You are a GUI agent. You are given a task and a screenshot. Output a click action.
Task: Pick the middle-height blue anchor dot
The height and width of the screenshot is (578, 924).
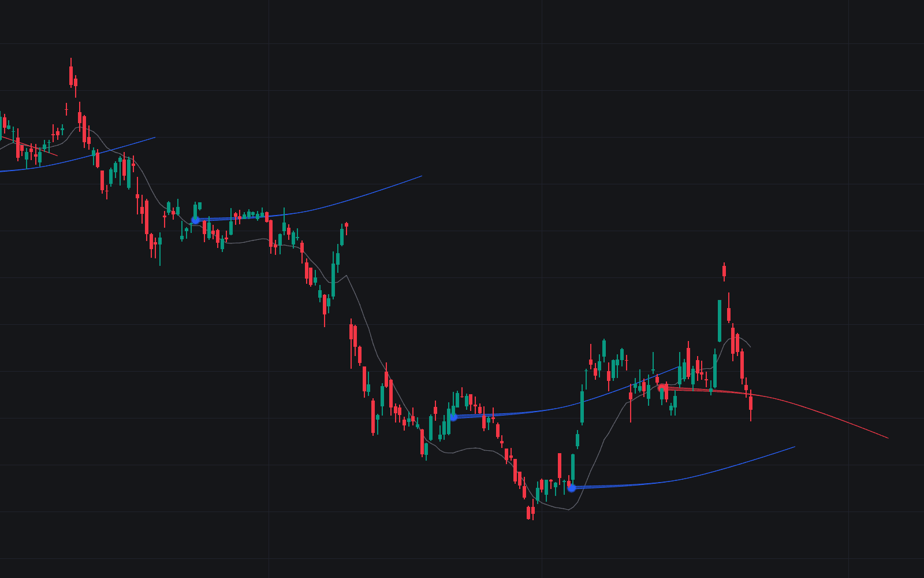click(453, 417)
